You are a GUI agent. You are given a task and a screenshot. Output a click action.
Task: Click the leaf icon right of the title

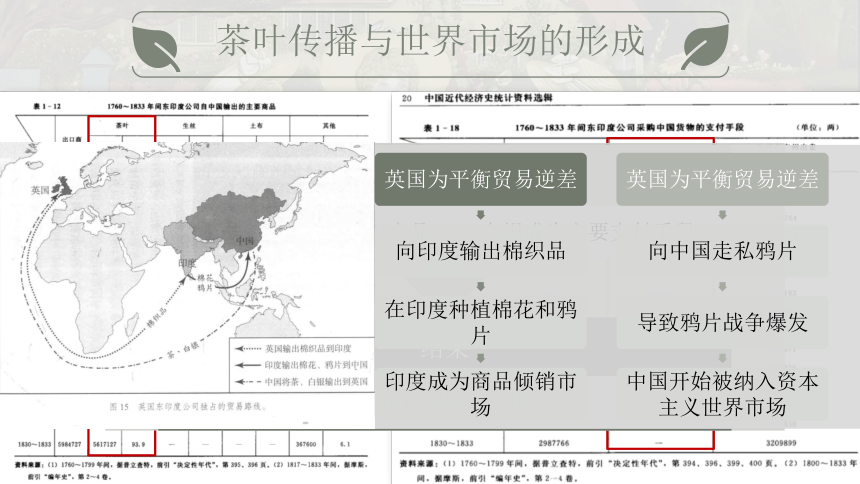[x=705, y=46]
